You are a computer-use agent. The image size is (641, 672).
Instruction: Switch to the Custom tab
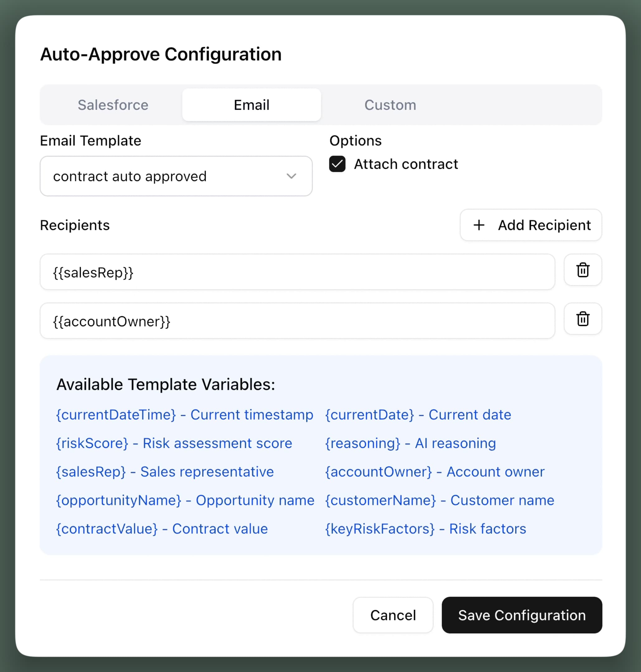click(x=390, y=105)
